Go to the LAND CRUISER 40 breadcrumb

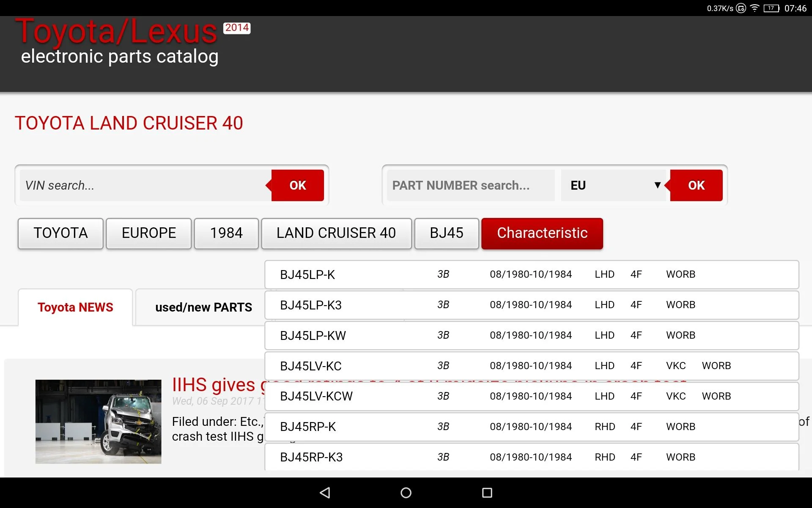pyautogui.click(x=336, y=233)
